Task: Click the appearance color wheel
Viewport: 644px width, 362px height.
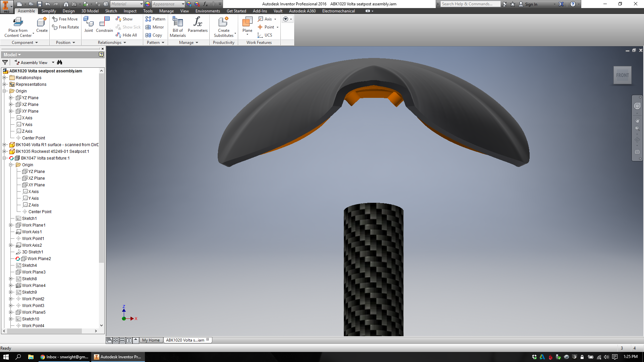Action: point(148,4)
